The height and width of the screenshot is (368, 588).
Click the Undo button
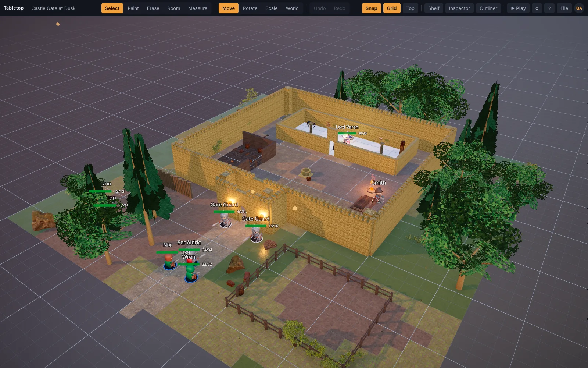pos(320,8)
